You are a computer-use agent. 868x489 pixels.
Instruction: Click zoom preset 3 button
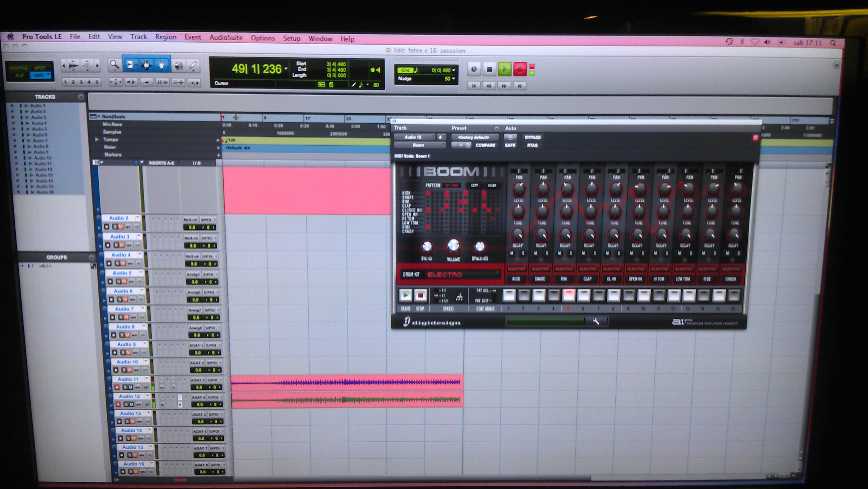pos(81,82)
